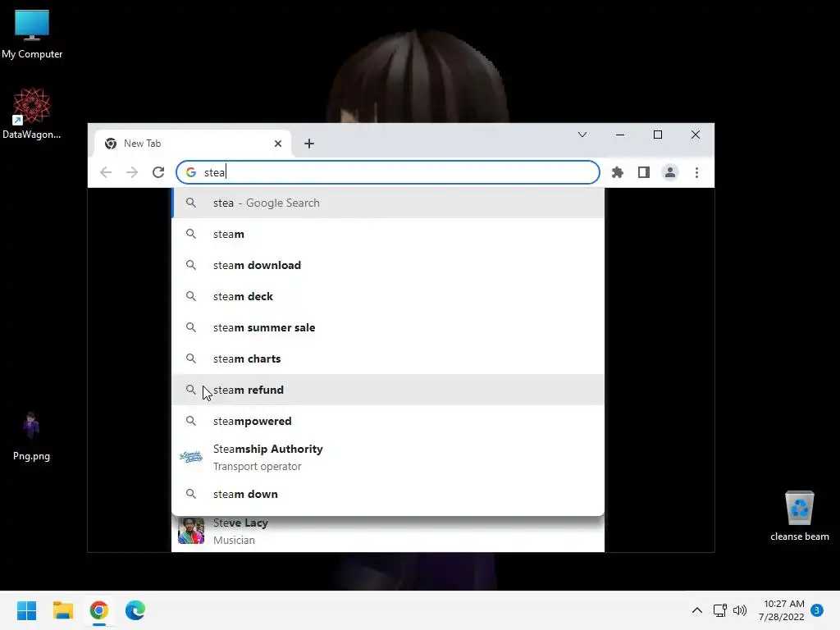Viewport: 840px width, 630px height.
Task: Open the Extensions puzzle icon
Action: pyautogui.click(x=618, y=172)
